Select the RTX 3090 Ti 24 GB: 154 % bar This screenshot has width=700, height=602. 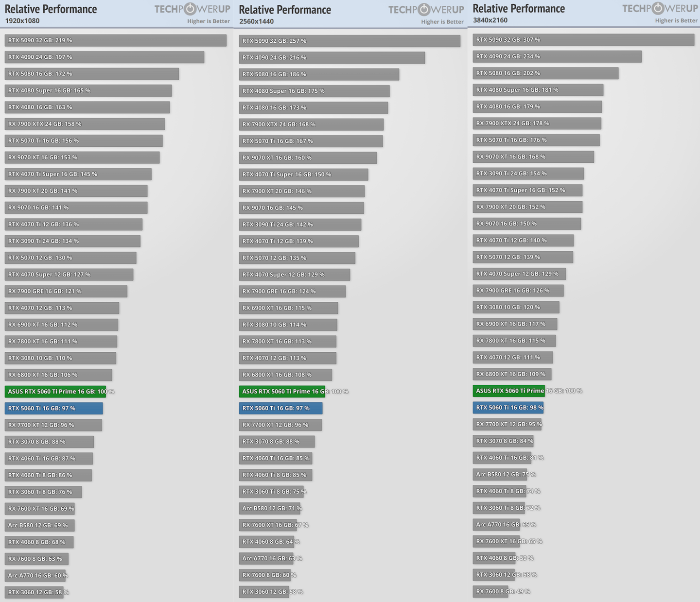click(528, 173)
